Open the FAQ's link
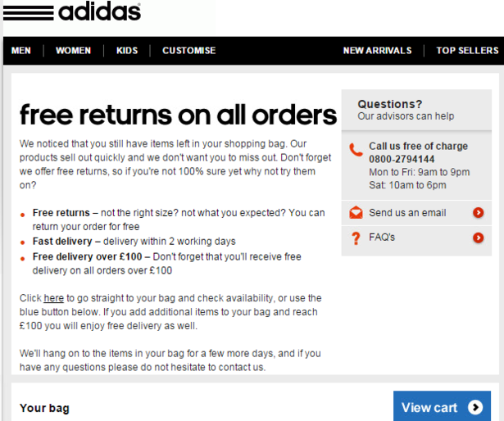Image resolution: width=504 pixels, height=421 pixels. coord(382,238)
